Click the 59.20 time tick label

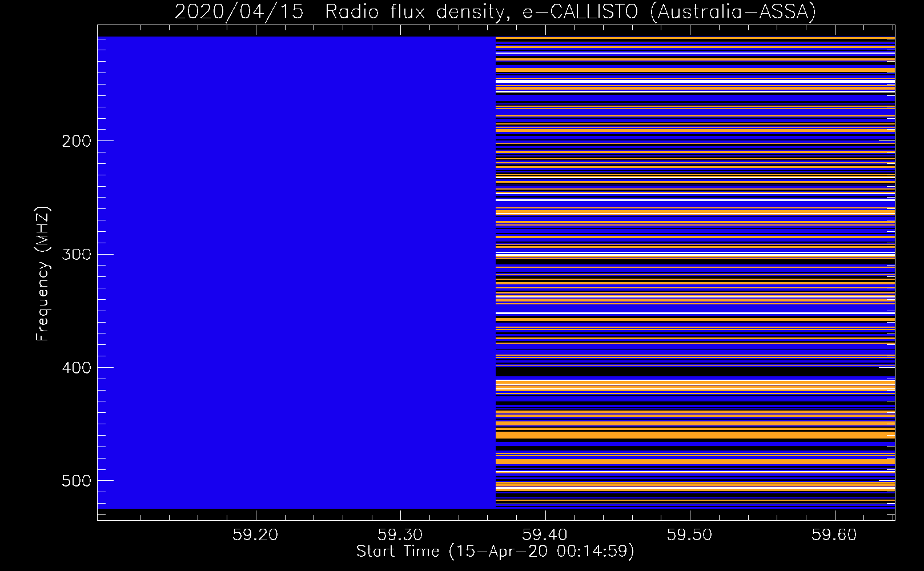click(x=256, y=534)
